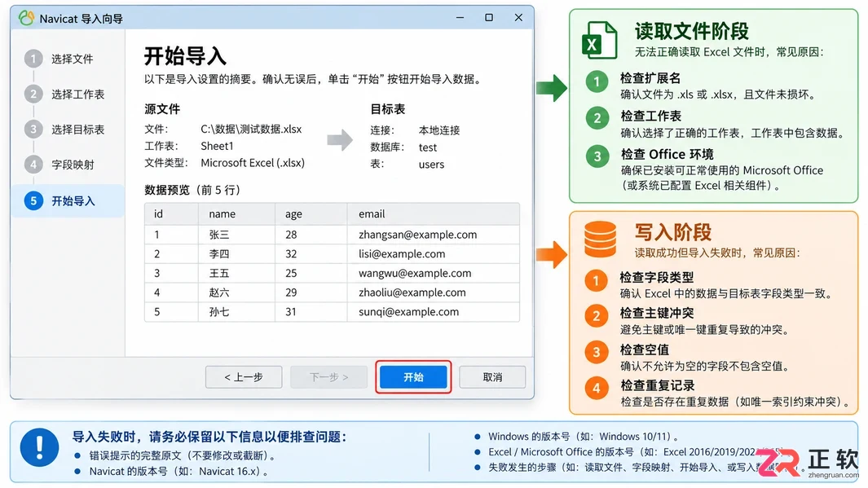868x488 pixels.
Task: Click the disabled 下一步 button
Action: coord(328,377)
